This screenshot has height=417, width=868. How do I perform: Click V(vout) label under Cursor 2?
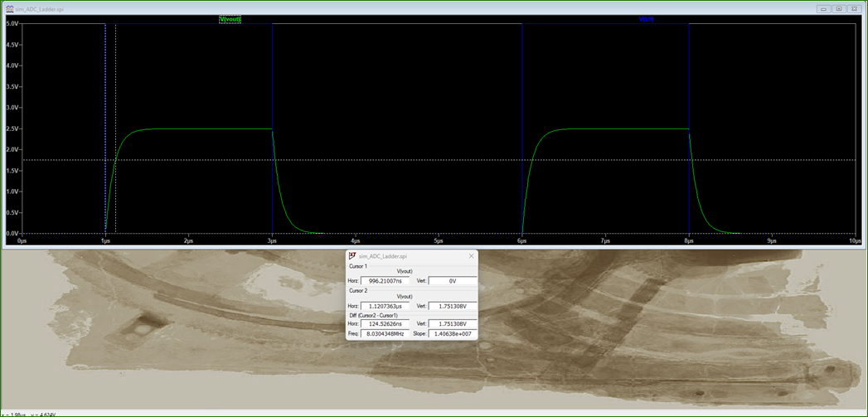click(405, 296)
